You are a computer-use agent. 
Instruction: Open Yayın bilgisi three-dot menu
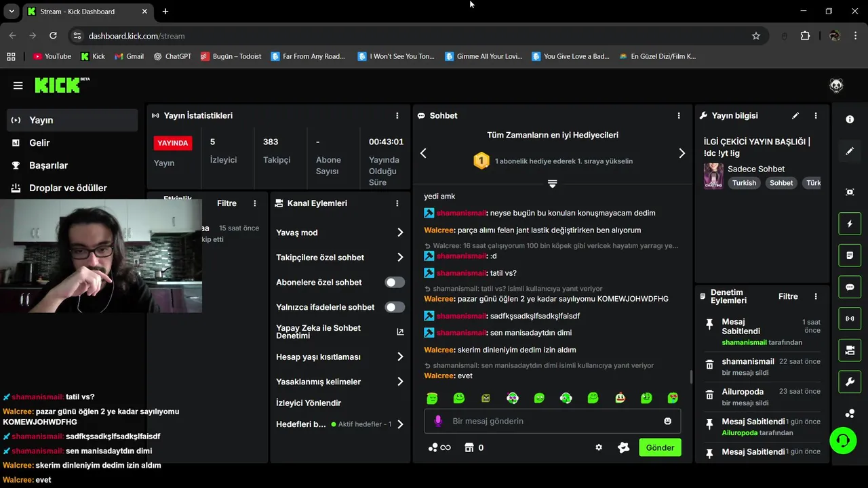(816, 116)
